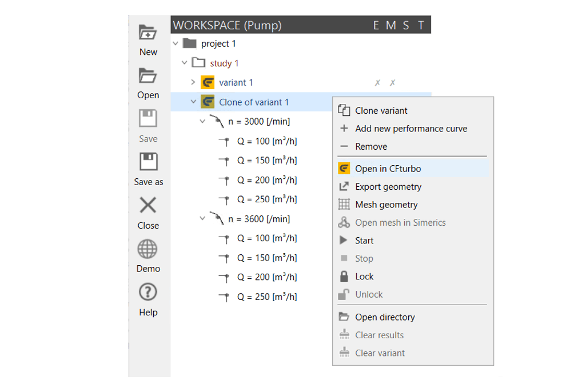This screenshot has height=392, width=566.
Task: Expand the variant 1 tree node
Action: coord(193,82)
